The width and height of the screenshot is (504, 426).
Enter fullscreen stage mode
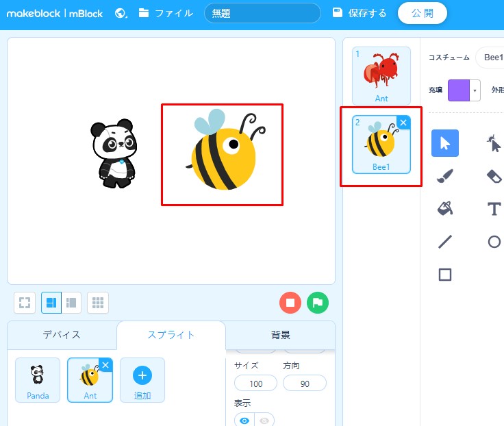25,303
